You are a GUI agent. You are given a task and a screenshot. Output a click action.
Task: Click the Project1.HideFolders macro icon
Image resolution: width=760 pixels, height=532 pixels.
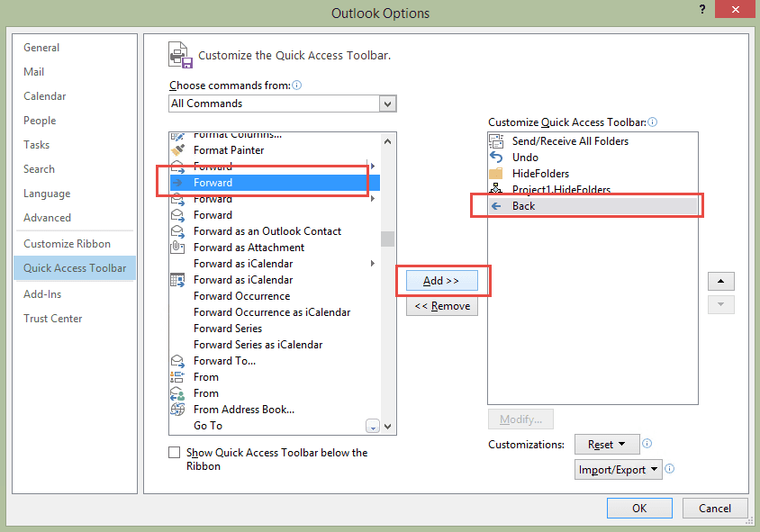tap(496, 189)
